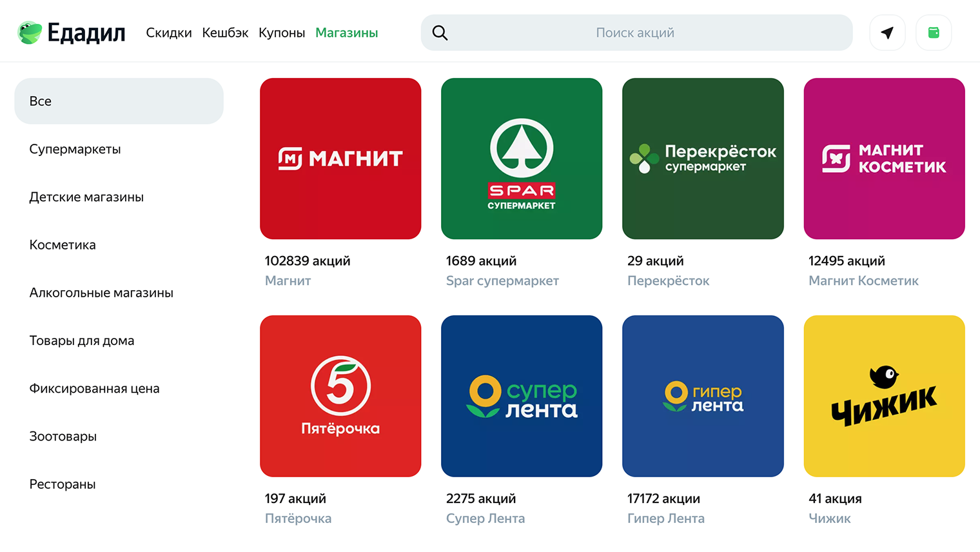980x552 pixels.
Task: Select the Зоотовары category
Action: click(x=63, y=437)
